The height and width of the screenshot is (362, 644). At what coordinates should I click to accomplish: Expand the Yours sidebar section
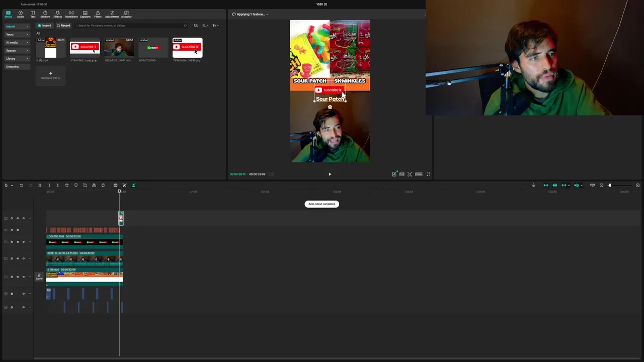[27, 34]
